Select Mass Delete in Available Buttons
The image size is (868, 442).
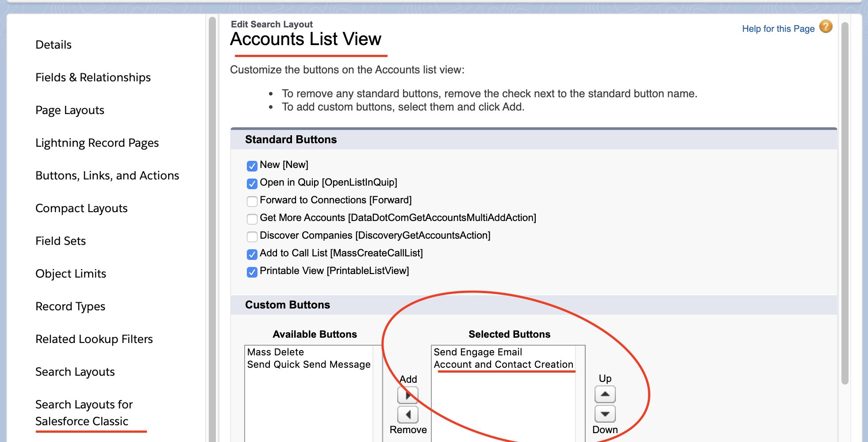276,352
